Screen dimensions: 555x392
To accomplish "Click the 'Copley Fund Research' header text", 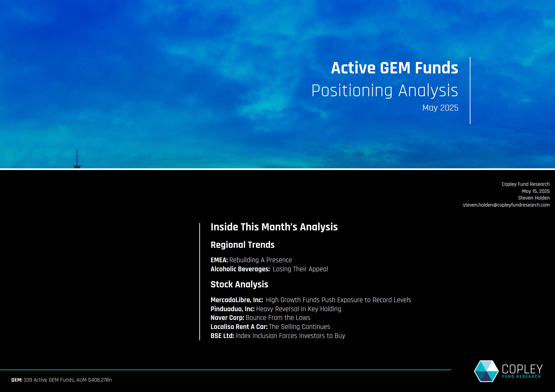I will click(x=526, y=184).
